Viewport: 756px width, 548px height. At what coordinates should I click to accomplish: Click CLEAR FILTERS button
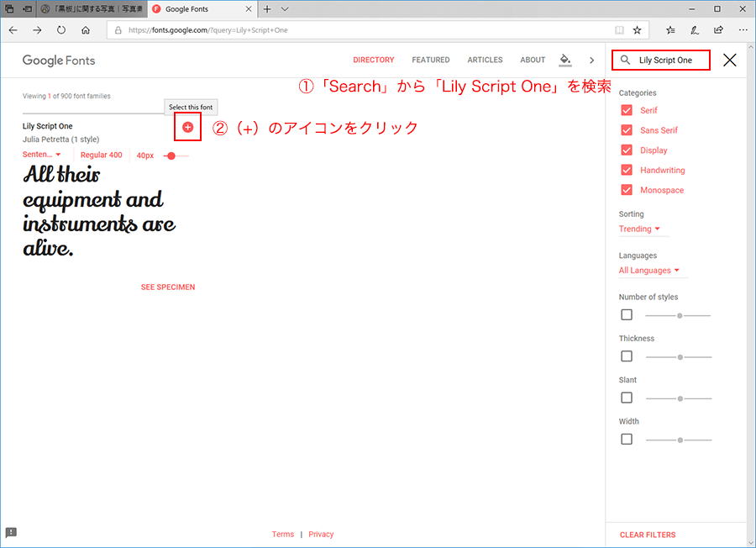pyautogui.click(x=648, y=535)
